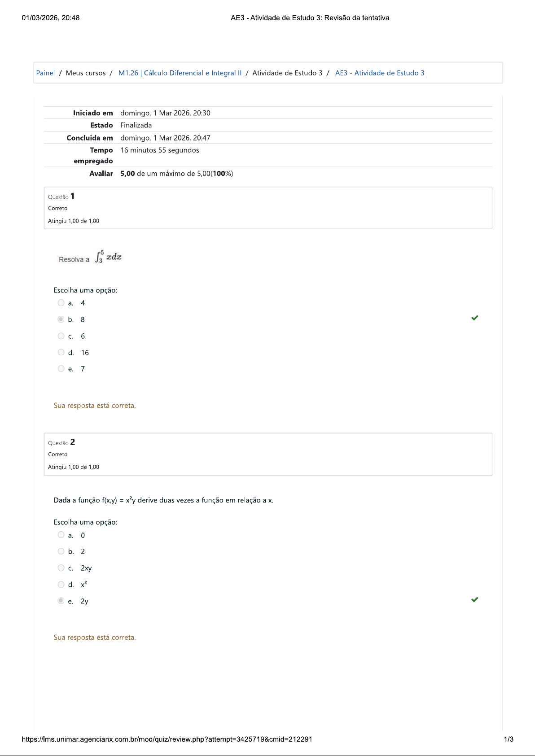The height and width of the screenshot is (756, 535).
Task: Click the Questão 2 header box
Action: (267, 454)
